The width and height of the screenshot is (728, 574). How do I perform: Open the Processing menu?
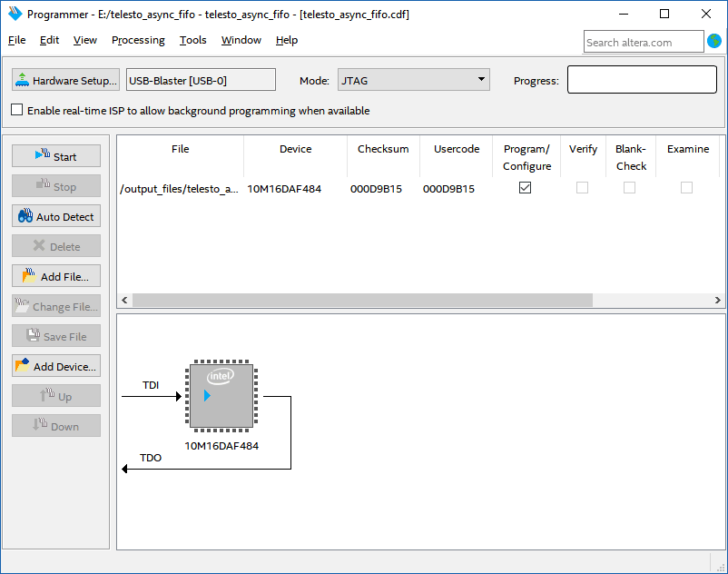[138, 40]
